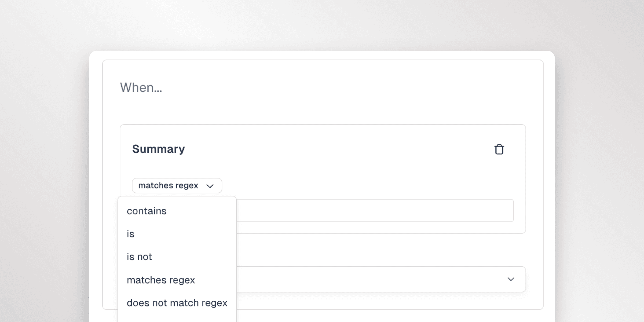Click the When... section heading
This screenshot has width=644, height=322.
tap(141, 88)
